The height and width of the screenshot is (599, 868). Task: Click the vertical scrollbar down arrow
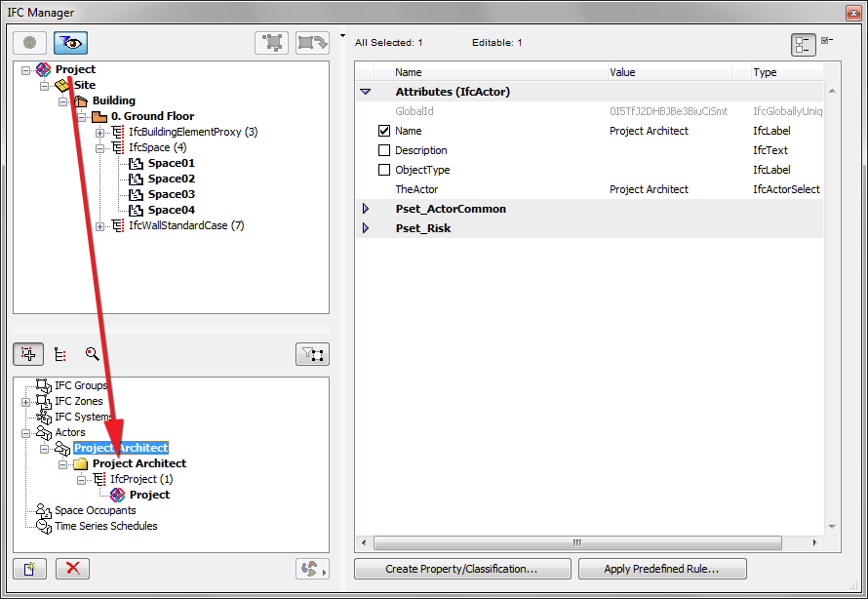832,527
